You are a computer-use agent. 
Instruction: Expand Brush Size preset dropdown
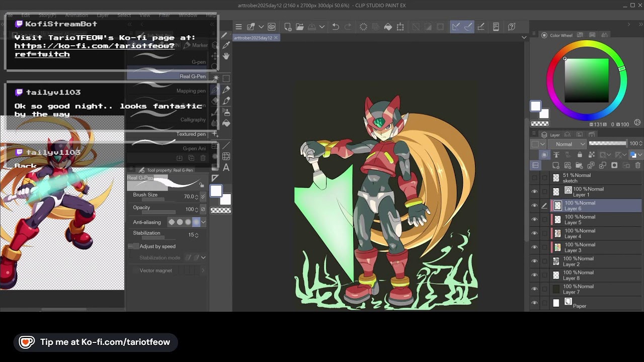[x=203, y=197]
